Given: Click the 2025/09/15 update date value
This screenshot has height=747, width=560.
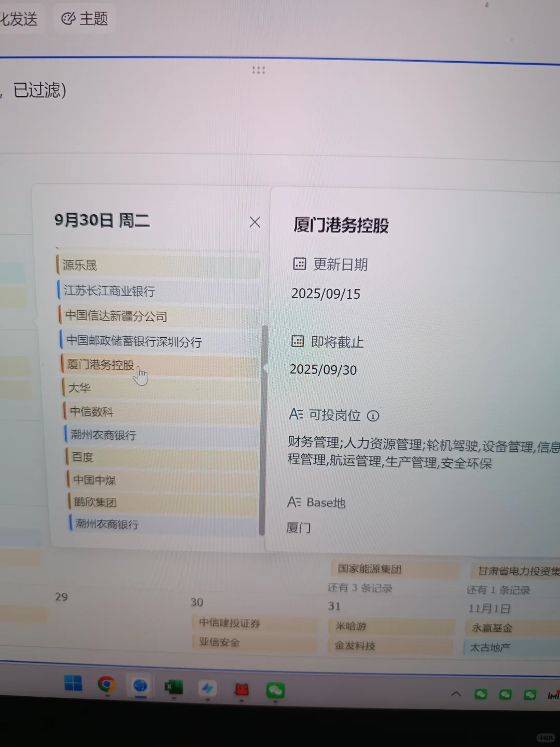Looking at the screenshot, I should (x=326, y=294).
